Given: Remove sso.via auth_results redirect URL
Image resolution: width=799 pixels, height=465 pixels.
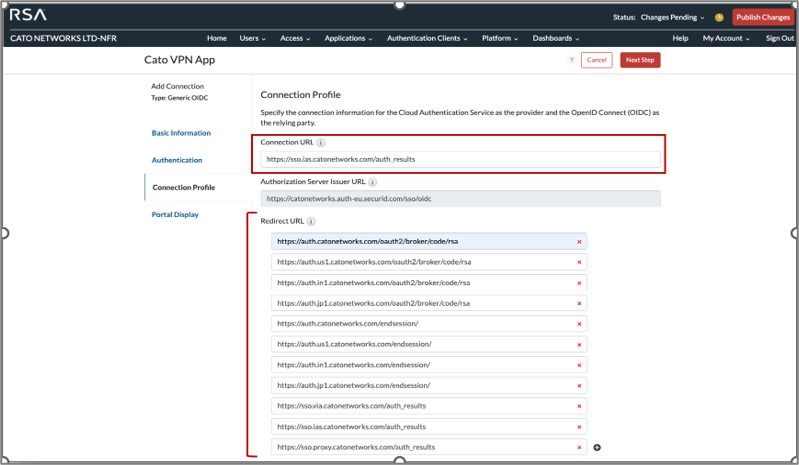Looking at the screenshot, I should click(579, 406).
